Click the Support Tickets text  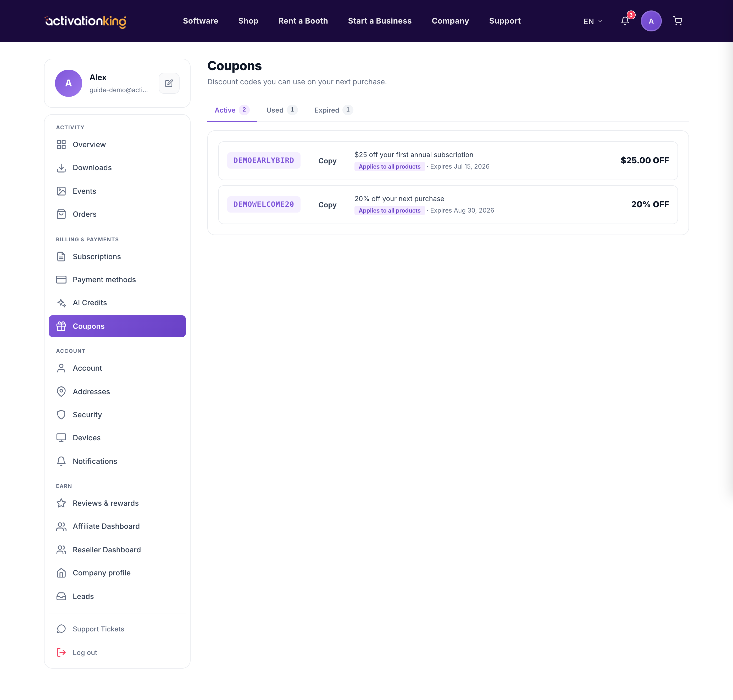98,629
